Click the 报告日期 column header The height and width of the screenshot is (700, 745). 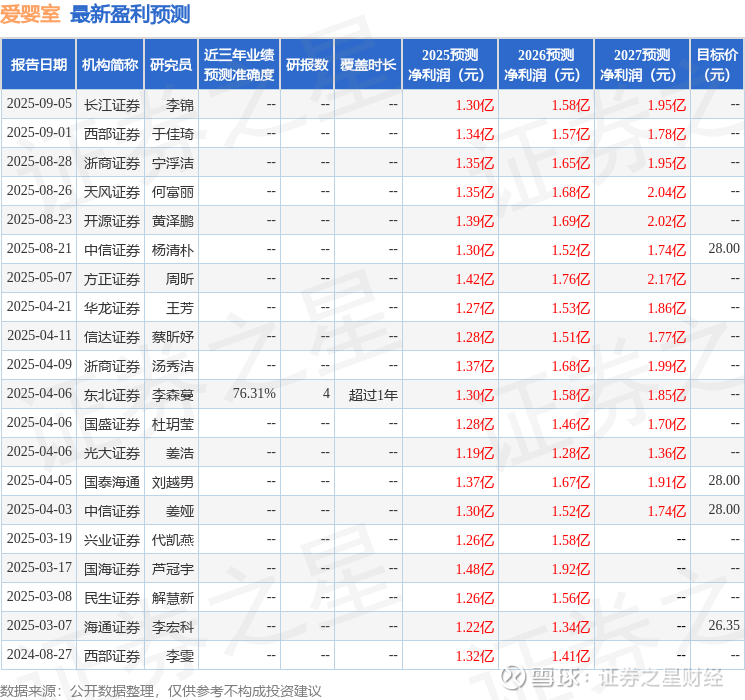point(38,65)
